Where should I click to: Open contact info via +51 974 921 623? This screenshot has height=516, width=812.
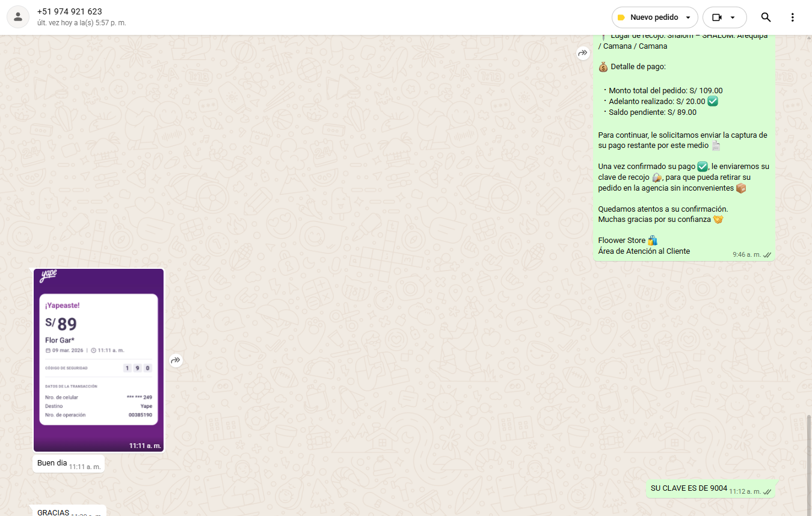[x=69, y=11]
